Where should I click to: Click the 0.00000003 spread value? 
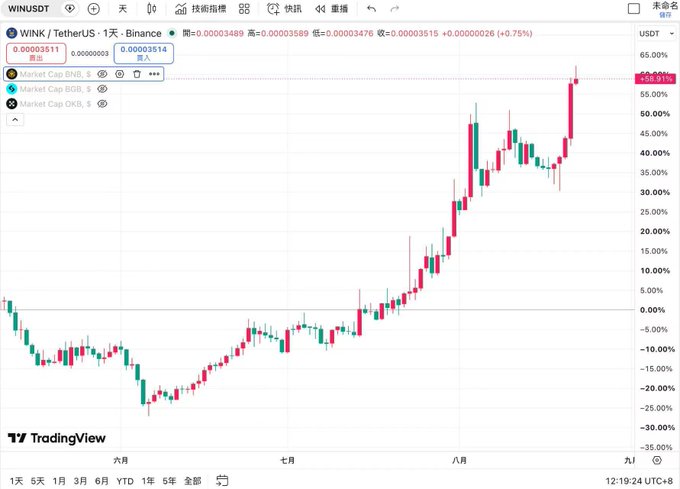90,53
